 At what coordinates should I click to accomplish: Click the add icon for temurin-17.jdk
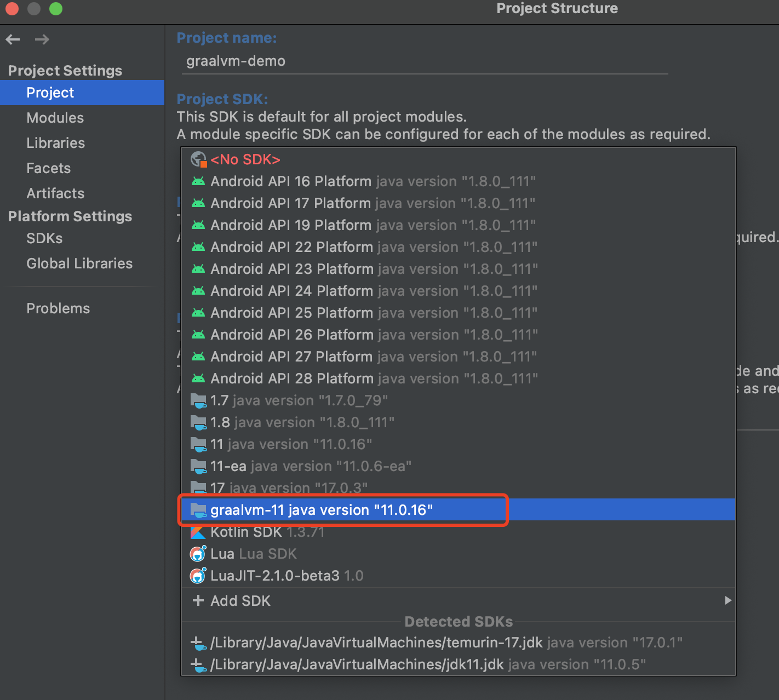pyautogui.click(x=198, y=644)
